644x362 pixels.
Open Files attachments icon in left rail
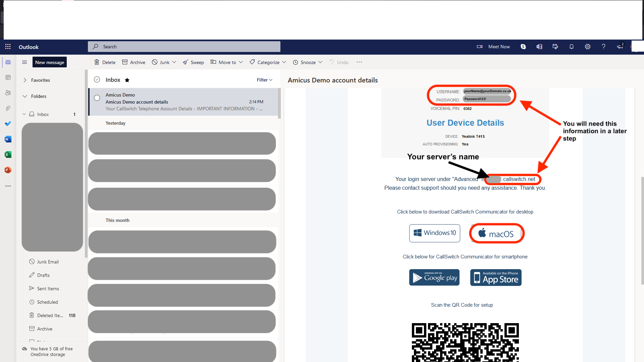pyautogui.click(x=8, y=108)
